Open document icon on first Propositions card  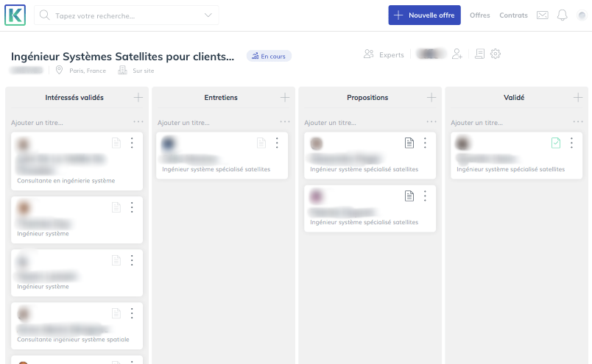pos(409,143)
